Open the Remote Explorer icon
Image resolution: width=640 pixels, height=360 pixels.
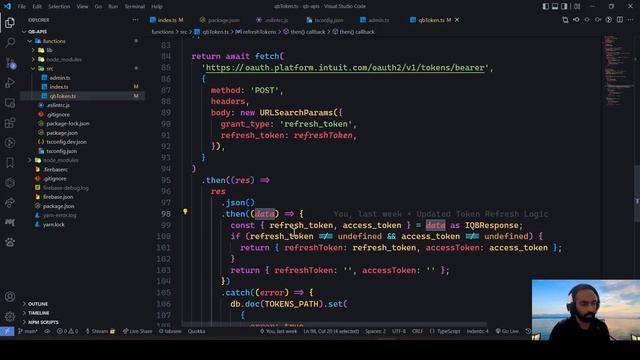point(10,103)
